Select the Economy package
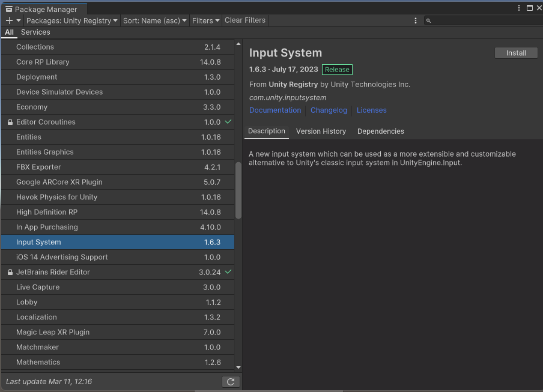 coord(118,107)
